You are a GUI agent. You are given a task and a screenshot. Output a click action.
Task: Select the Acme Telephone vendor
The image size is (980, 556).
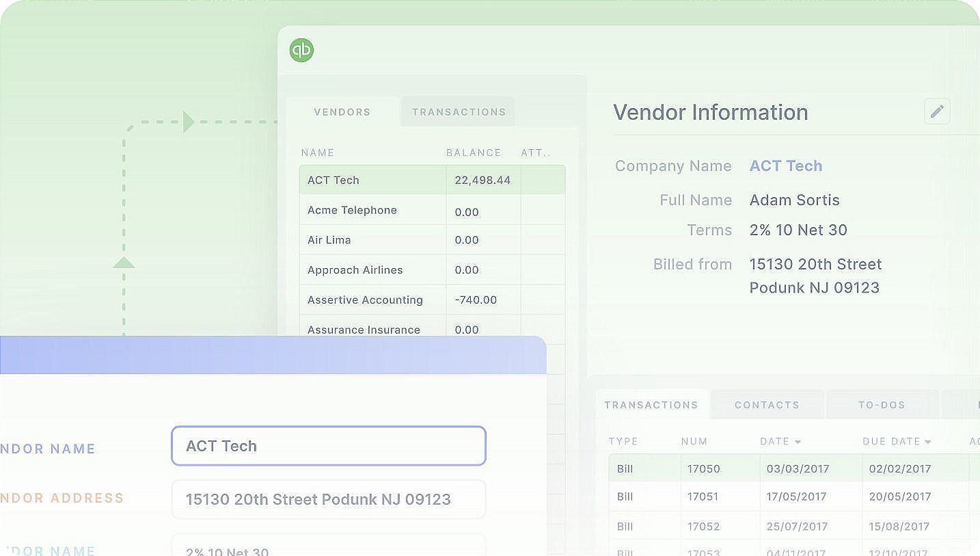coord(372,209)
